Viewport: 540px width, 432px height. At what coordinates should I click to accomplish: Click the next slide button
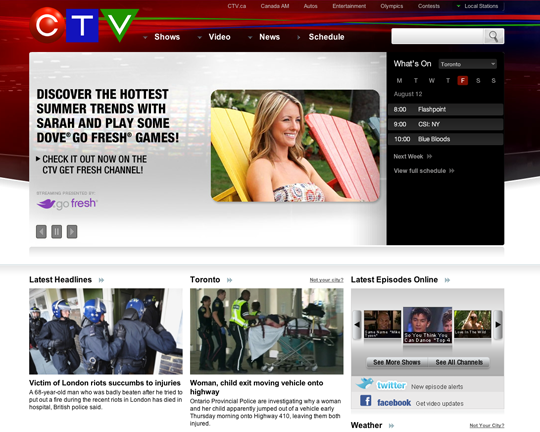[x=72, y=232]
